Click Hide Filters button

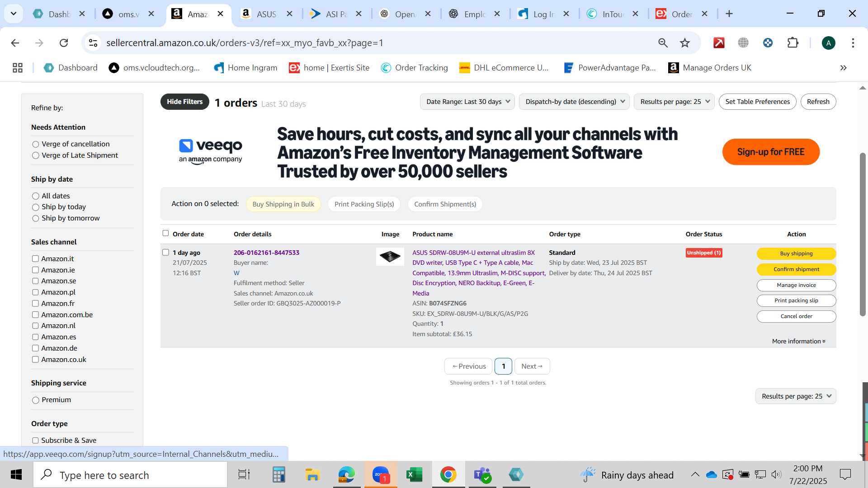184,102
